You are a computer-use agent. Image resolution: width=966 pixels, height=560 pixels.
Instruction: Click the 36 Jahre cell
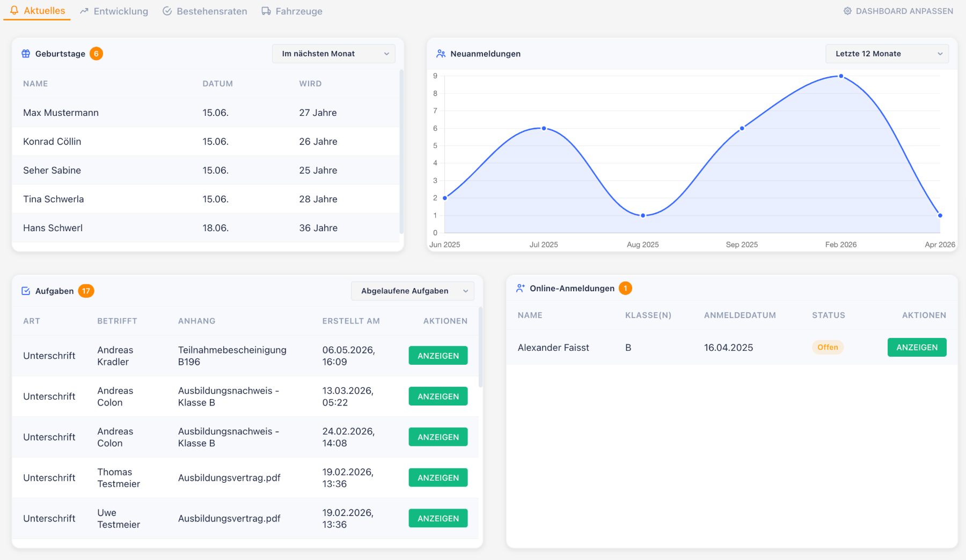coord(318,228)
